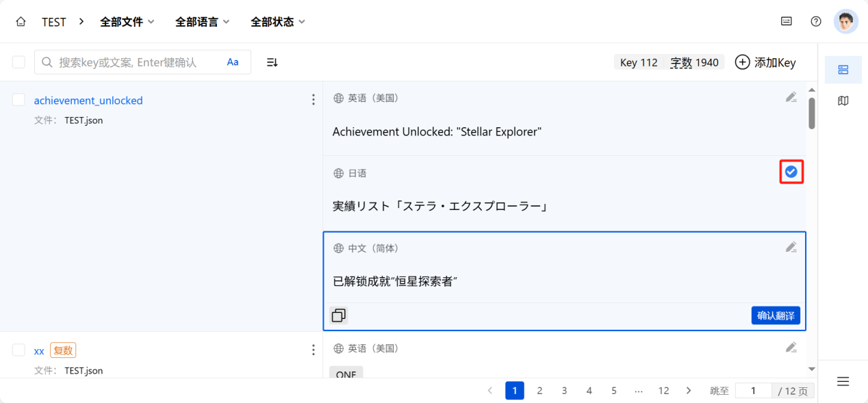
Task: Open more options for achievement_unlocked key
Action: click(314, 100)
